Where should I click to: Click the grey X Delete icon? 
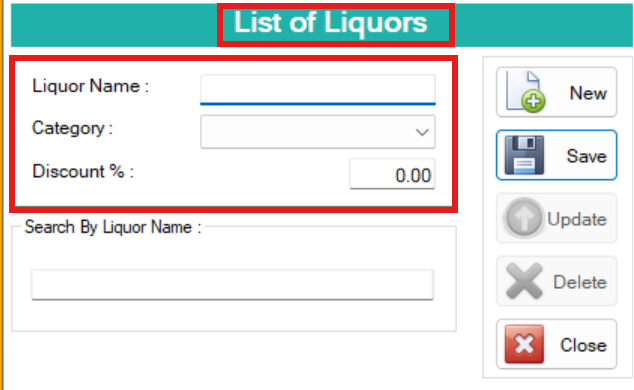[x=524, y=281]
